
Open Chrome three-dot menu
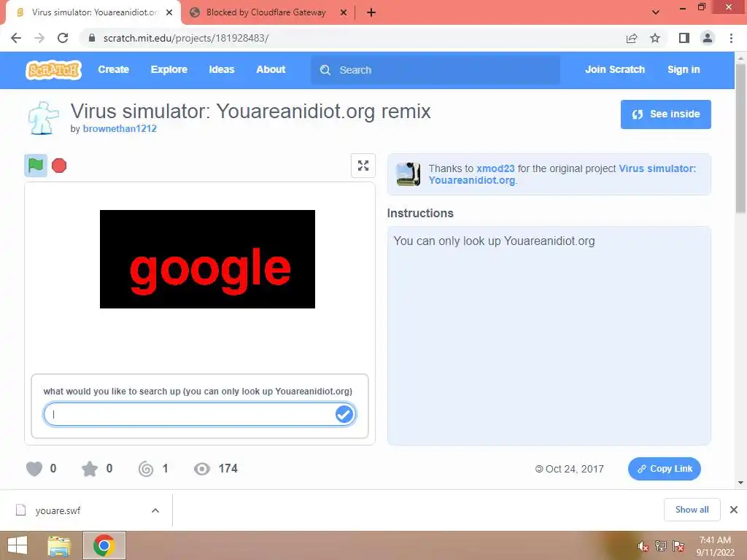731,38
